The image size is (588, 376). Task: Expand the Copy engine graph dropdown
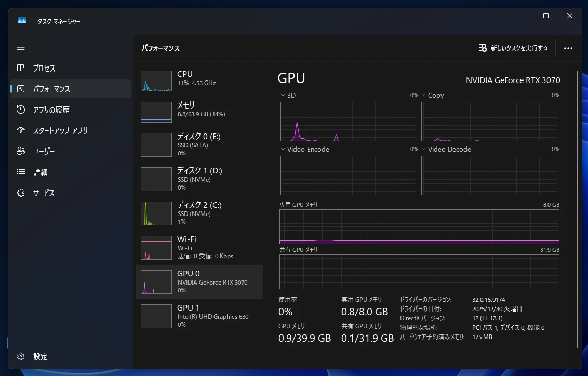point(424,96)
